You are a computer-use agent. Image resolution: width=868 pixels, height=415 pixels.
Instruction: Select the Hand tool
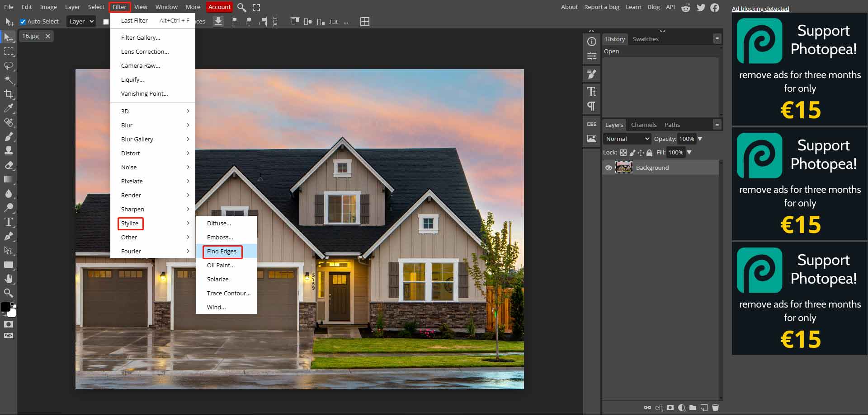[9, 279]
